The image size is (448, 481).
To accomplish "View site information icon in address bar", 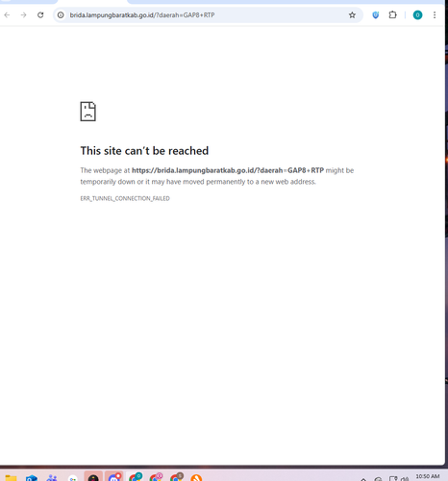I will pos(61,15).
